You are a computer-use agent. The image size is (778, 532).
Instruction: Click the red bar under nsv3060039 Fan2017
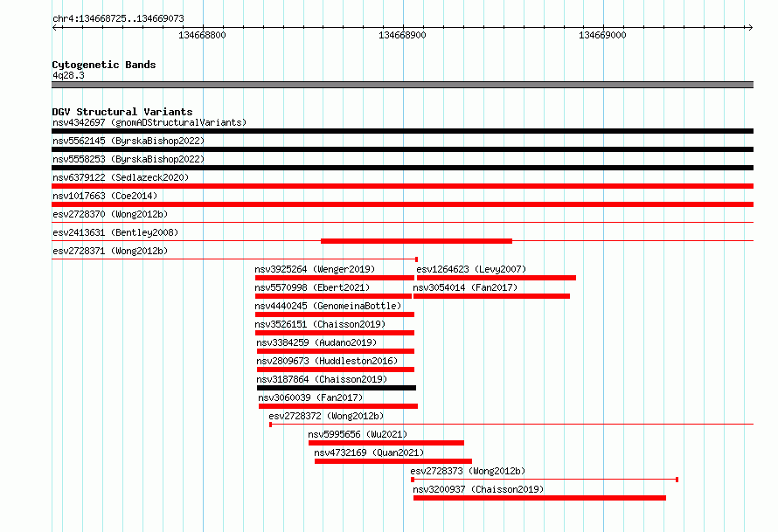point(338,406)
